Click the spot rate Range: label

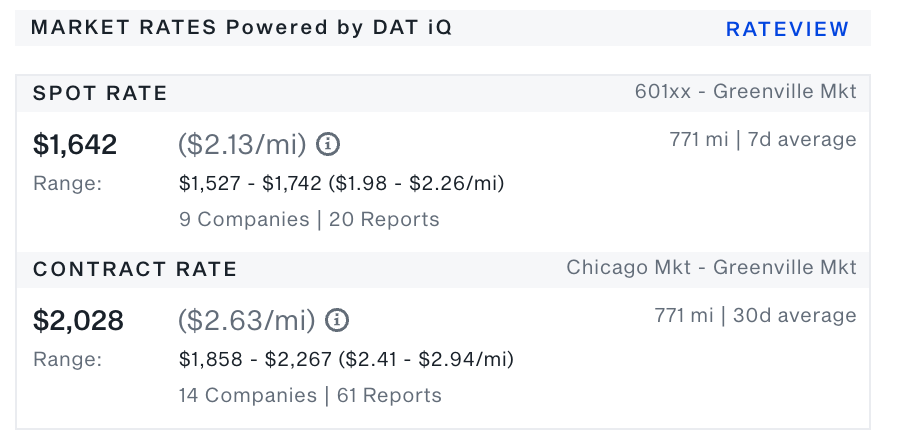click(67, 183)
